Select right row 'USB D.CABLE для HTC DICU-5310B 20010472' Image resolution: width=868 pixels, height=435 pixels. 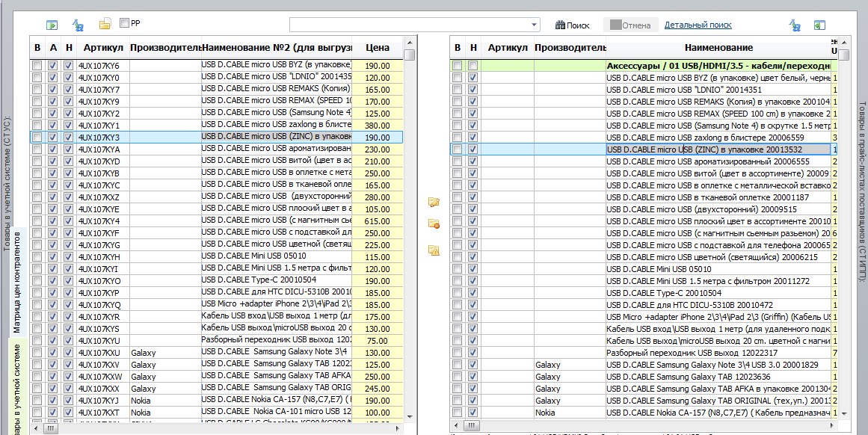[x=718, y=305]
